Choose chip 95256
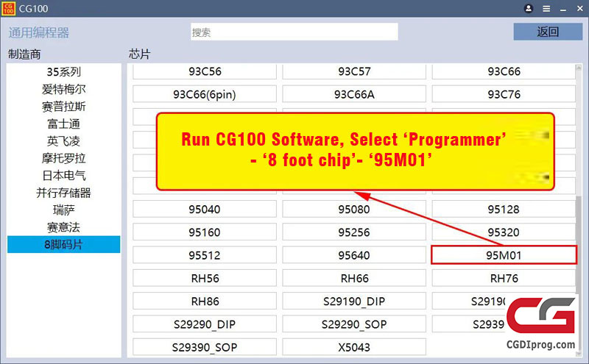The image size is (589, 364). (354, 232)
